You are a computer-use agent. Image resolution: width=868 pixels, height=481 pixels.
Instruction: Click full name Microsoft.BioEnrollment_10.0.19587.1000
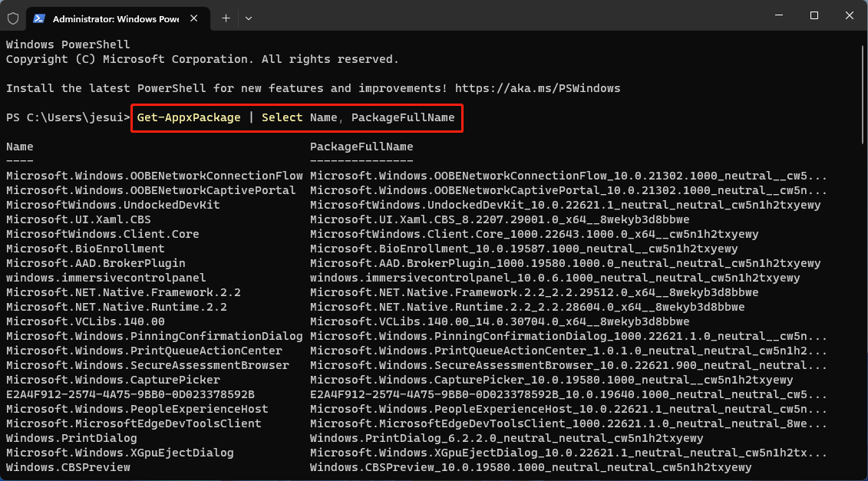click(523, 249)
